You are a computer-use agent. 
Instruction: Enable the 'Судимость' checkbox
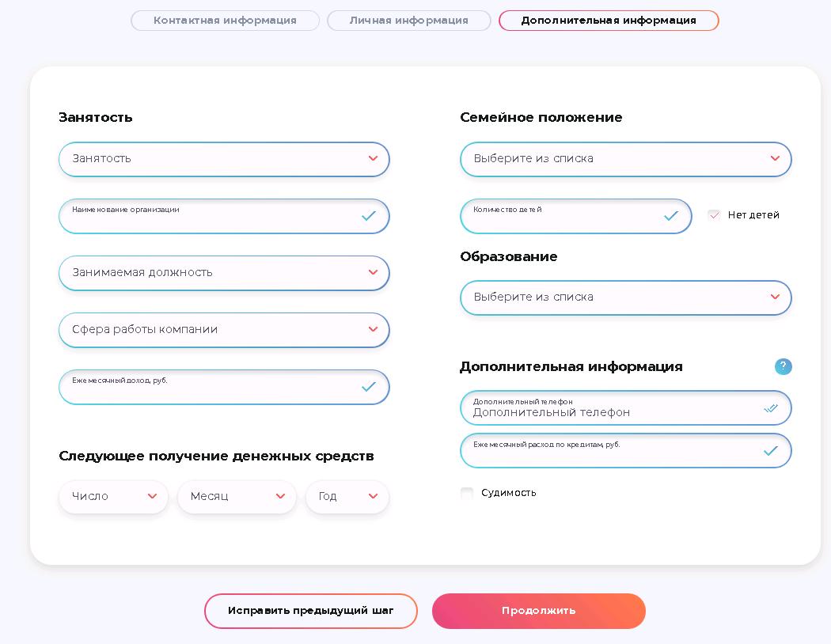[x=467, y=493]
